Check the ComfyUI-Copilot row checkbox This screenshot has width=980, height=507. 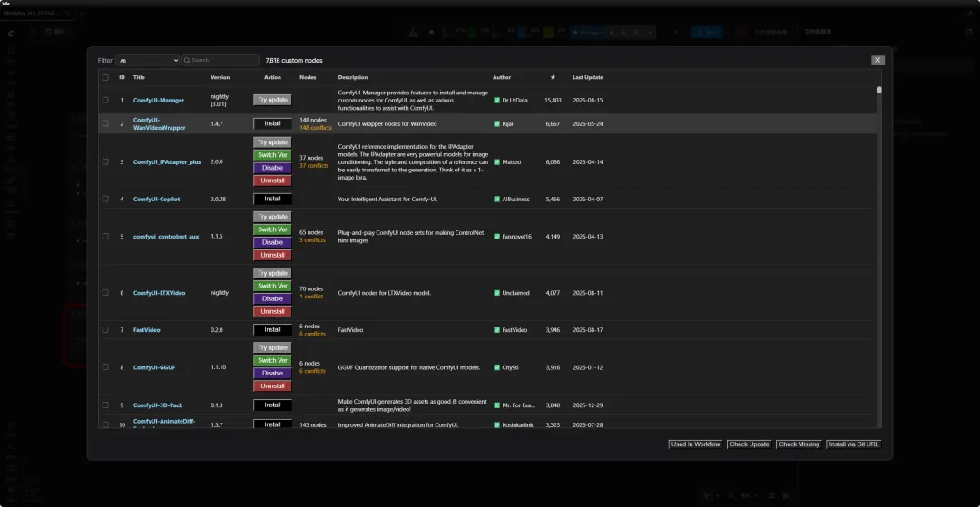(105, 200)
